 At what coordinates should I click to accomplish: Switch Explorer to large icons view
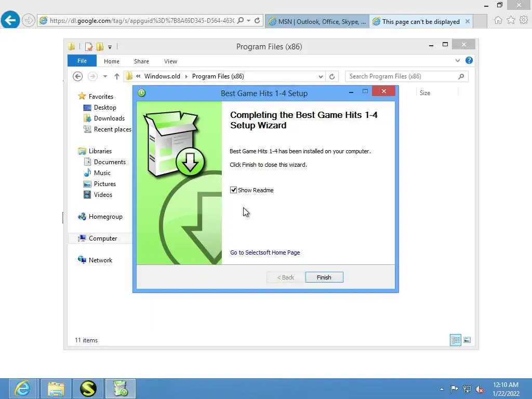click(467, 340)
